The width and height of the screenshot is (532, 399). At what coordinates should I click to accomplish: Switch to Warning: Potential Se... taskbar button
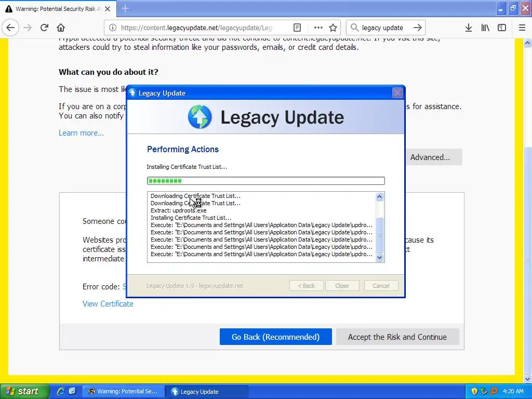(x=124, y=391)
